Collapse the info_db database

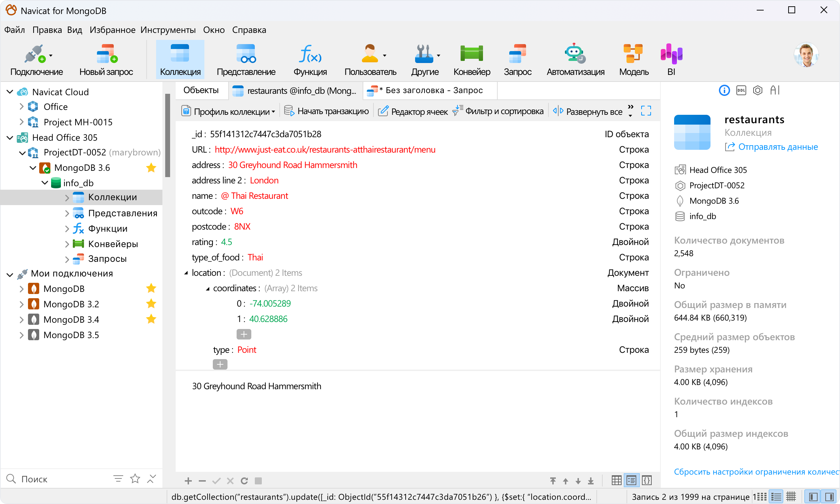(45, 183)
